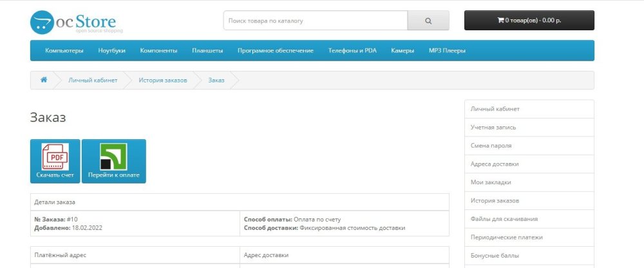Open Програмное обеспечение category
The height and width of the screenshot is (268, 644).
275,51
